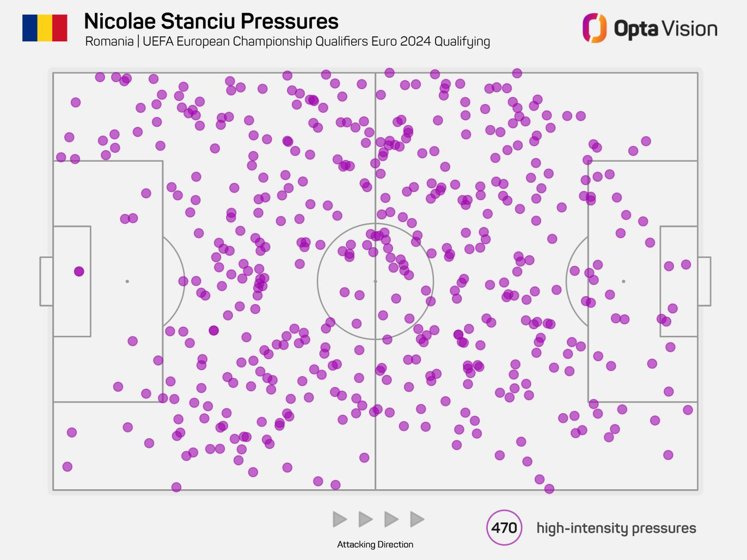Viewport: 747px width, 560px height.
Task: Click the first attacking direction arrow
Action: 340,519
